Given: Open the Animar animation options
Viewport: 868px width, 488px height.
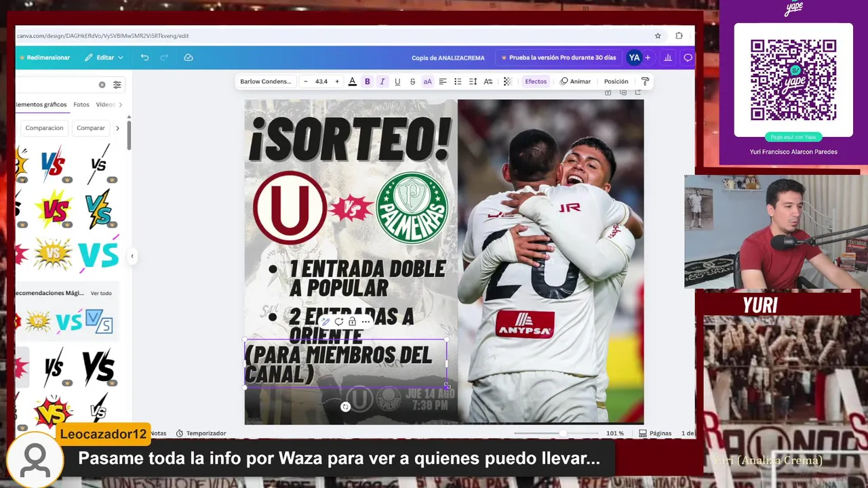Looking at the screenshot, I should (x=575, y=81).
